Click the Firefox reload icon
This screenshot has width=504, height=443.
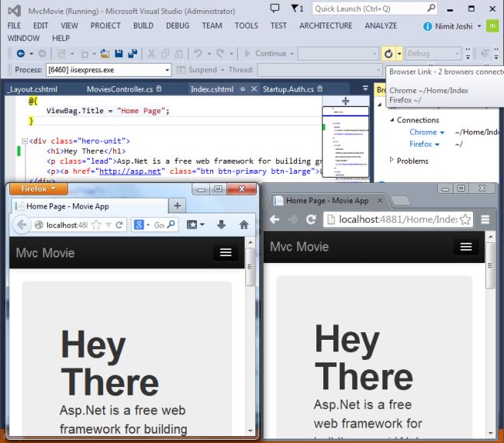tap(119, 225)
